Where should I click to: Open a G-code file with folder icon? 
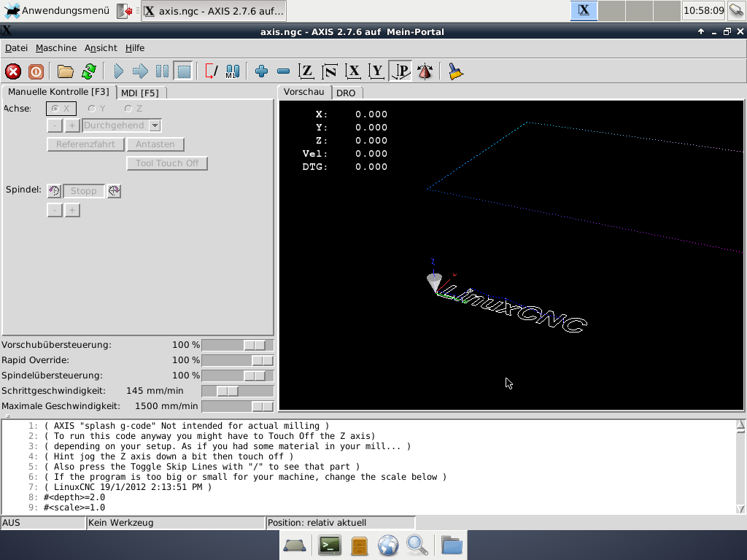click(65, 71)
